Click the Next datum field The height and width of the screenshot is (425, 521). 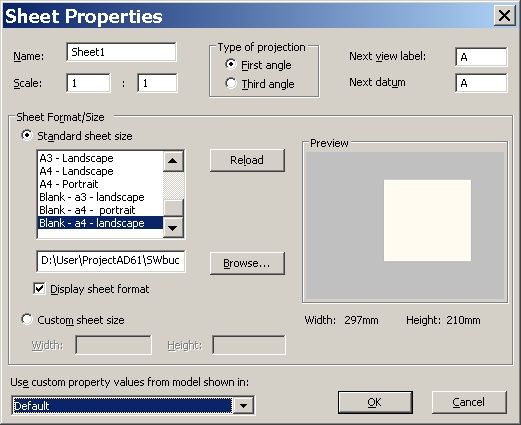click(481, 83)
